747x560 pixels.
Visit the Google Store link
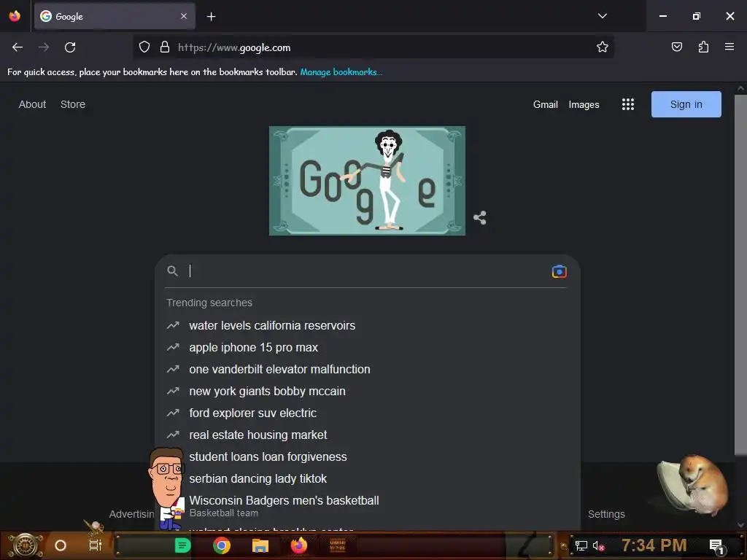[73, 104]
